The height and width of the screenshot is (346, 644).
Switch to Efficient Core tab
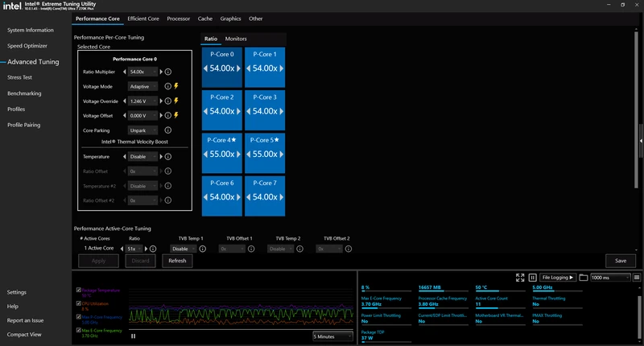click(x=143, y=19)
